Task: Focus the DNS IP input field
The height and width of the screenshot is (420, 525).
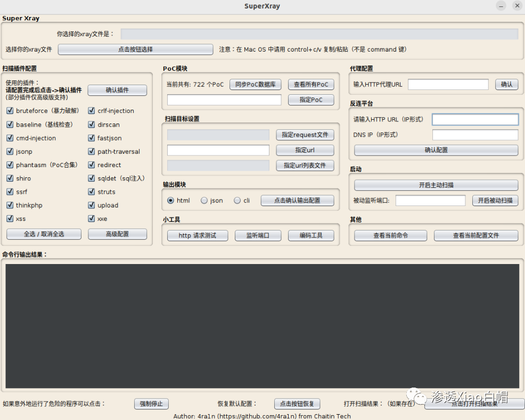Action: click(475, 135)
